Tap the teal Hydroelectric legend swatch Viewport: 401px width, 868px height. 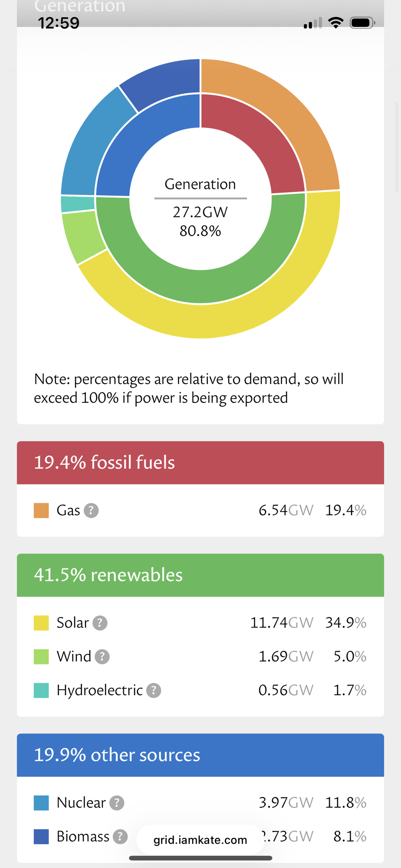[x=41, y=690]
